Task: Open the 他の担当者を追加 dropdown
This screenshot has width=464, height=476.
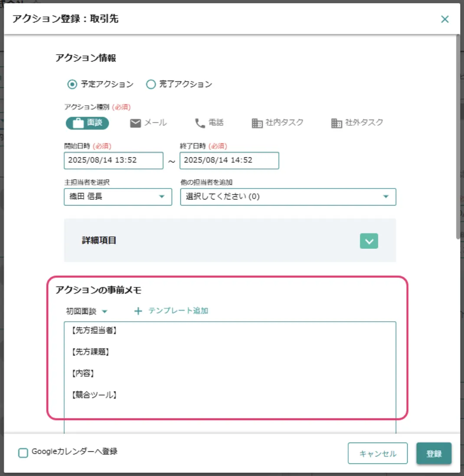Action: coord(288,197)
